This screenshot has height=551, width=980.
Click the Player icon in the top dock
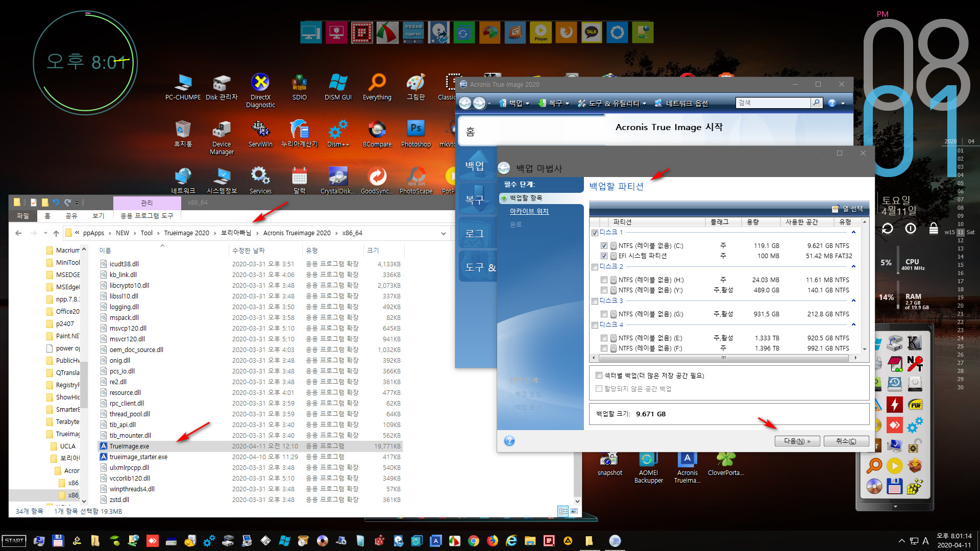pyautogui.click(x=541, y=33)
